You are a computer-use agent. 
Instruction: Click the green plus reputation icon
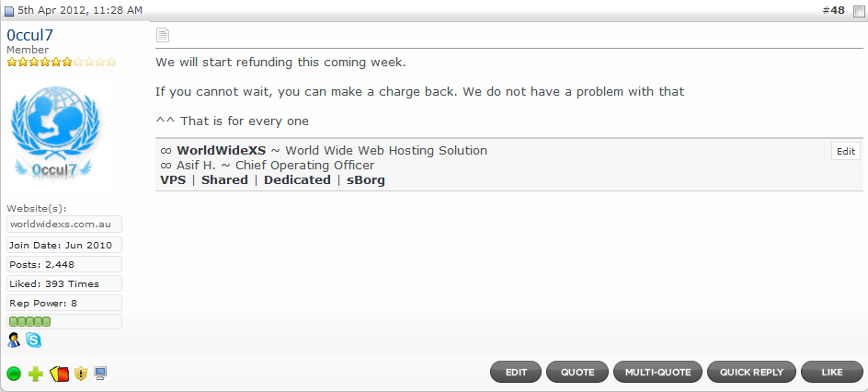[x=36, y=374]
